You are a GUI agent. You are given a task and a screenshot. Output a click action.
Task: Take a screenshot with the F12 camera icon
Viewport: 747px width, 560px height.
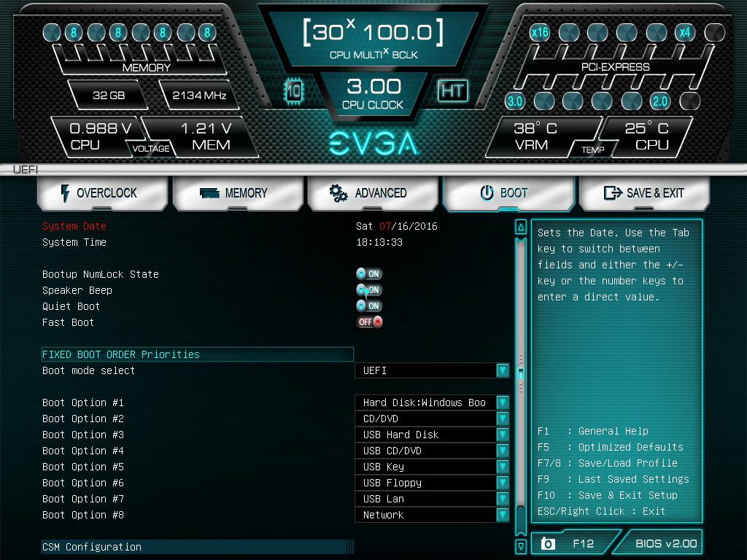[x=546, y=542]
